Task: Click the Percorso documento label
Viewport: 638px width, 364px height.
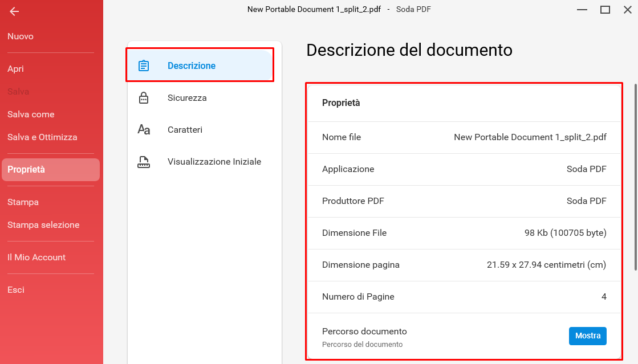Action: pos(364,332)
